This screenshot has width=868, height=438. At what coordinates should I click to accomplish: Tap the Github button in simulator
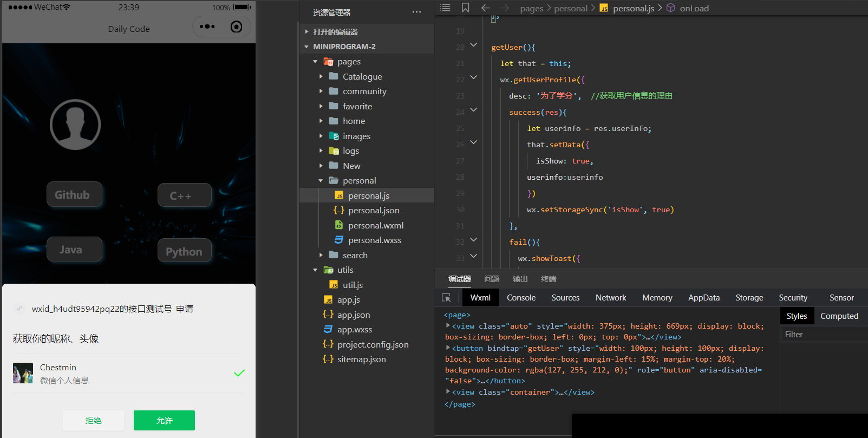click(x=74, y=194)
